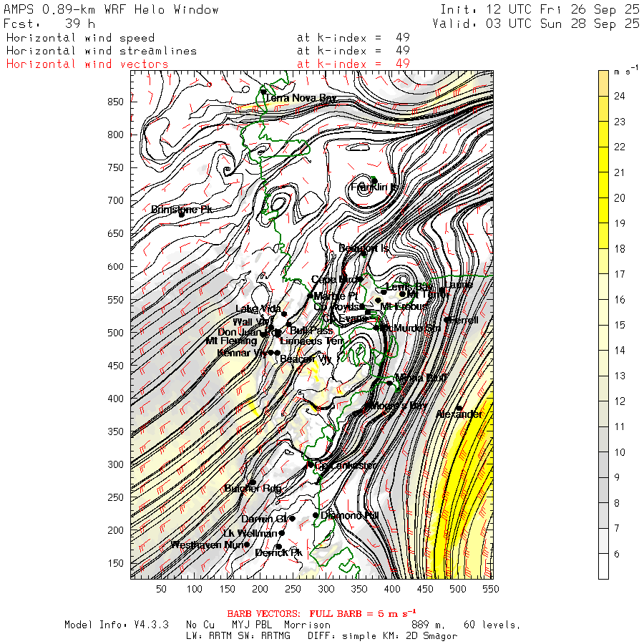This screenshot has width=644, height=644.
Task: Click the AMPS 0.89-km WRF Helo Window title
Action: click(x=111, y=9)
